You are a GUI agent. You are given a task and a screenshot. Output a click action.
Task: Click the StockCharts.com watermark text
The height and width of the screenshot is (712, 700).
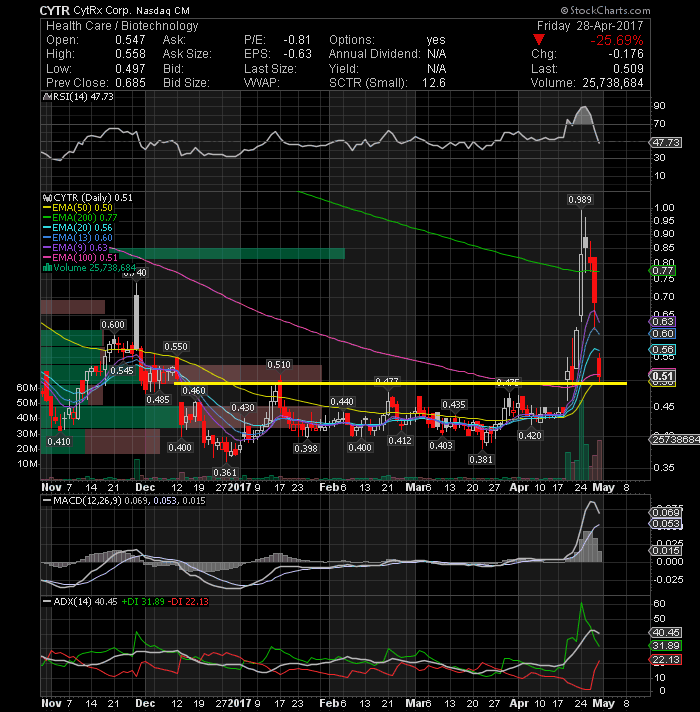coord(606,10)
